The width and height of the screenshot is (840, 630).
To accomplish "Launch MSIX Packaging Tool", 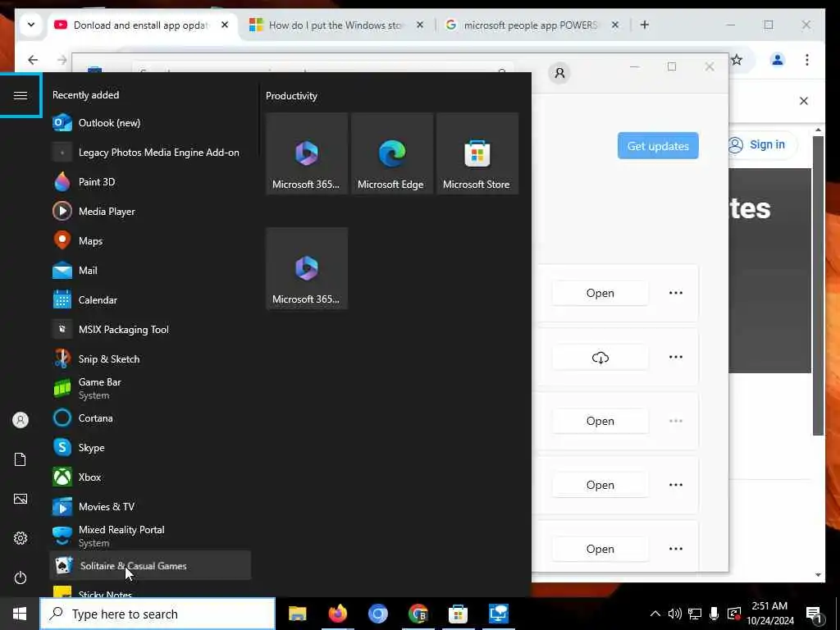I will [x=150, y=329].
